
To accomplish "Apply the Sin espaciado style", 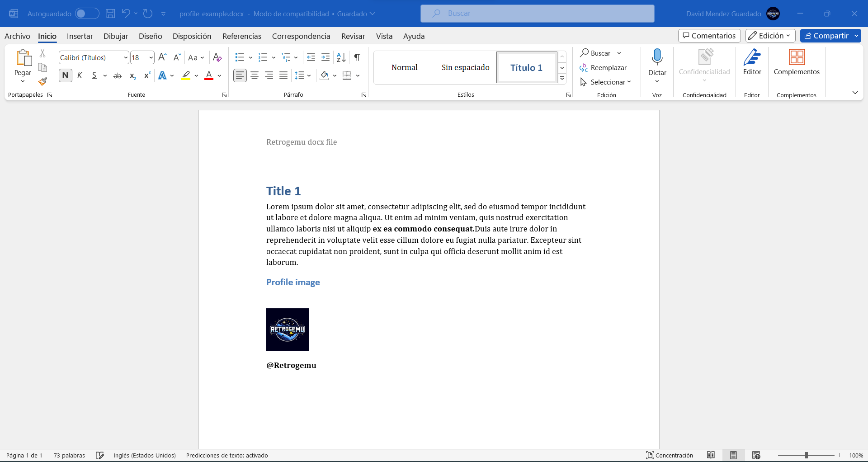I will coord(466,67).
